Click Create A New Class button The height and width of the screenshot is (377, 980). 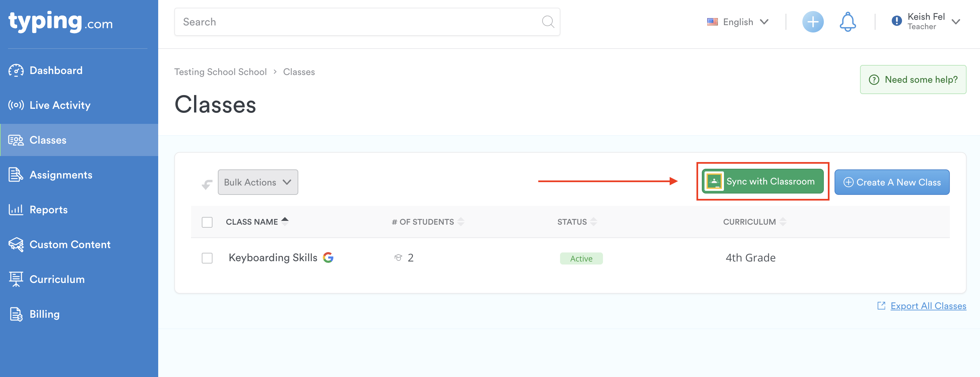(x=892, y=182)
